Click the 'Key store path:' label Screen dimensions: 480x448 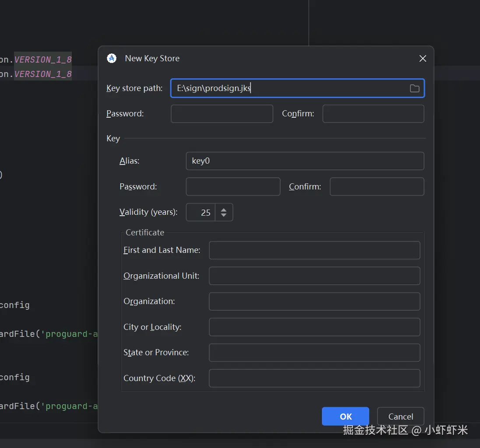[x=134, y=88]
